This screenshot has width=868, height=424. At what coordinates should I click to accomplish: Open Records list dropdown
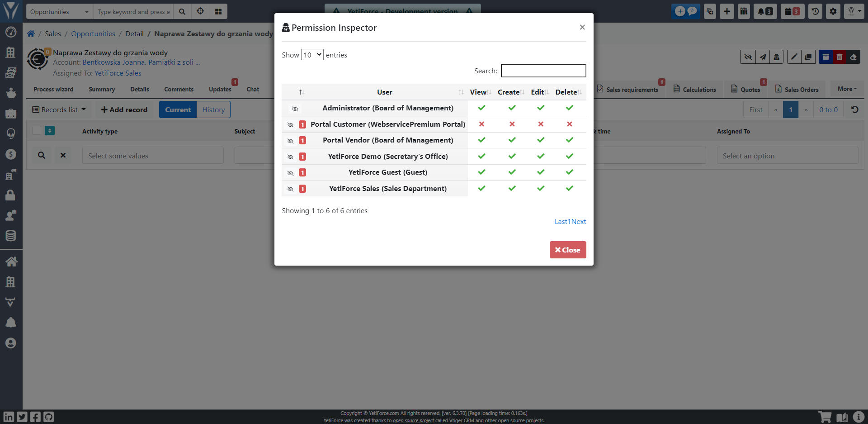pyautogui.click(x=59, y=110)
